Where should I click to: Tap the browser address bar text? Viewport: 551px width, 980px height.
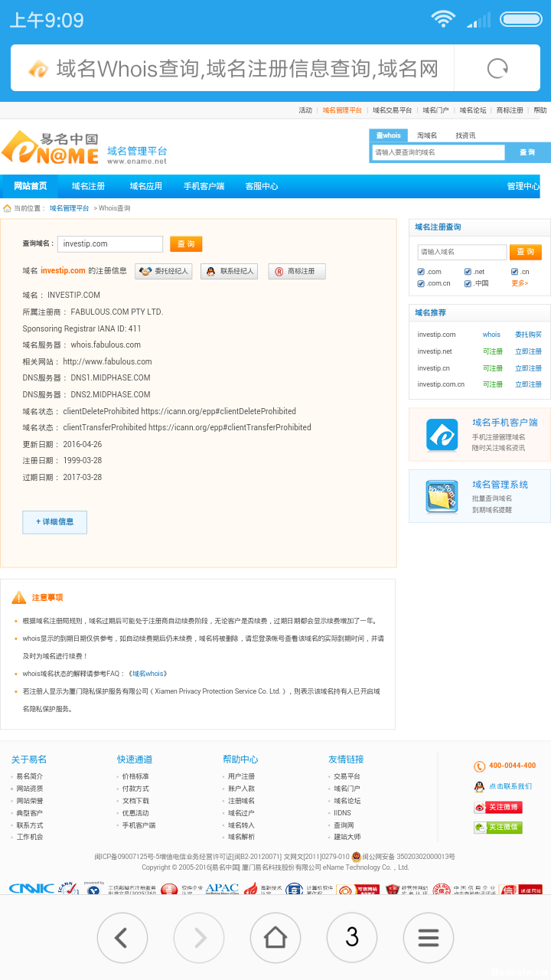(x=247, y=69)
